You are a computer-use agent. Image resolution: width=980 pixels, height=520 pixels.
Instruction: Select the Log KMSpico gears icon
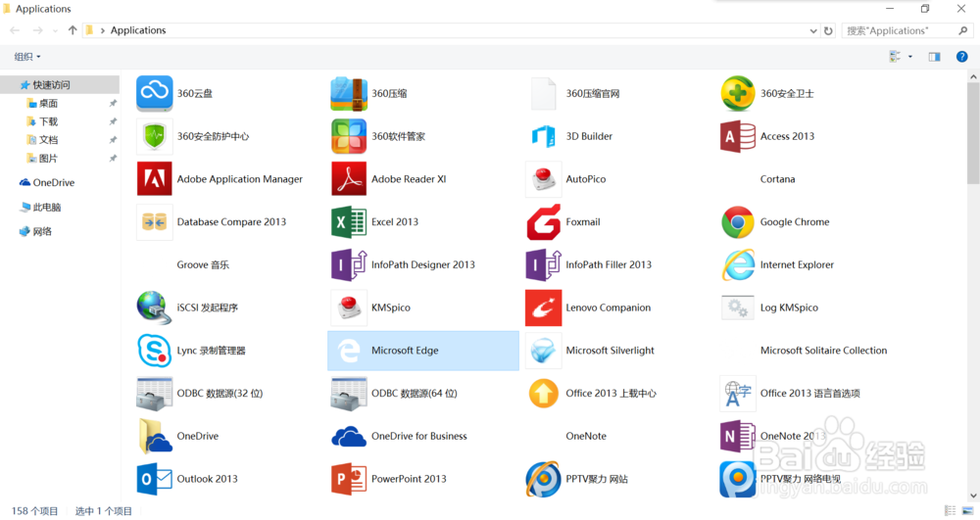(738, 307)
